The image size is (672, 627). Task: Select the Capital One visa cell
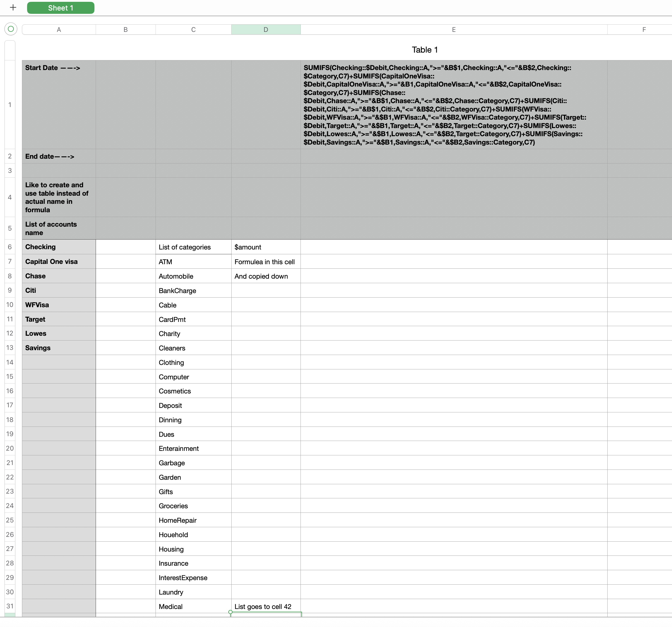click(59, 262)
